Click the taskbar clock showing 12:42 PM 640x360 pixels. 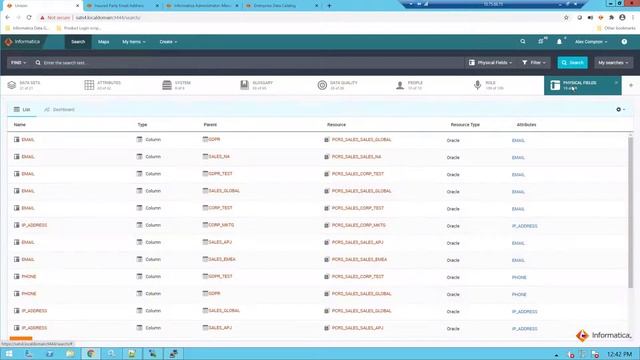(619, 354)
